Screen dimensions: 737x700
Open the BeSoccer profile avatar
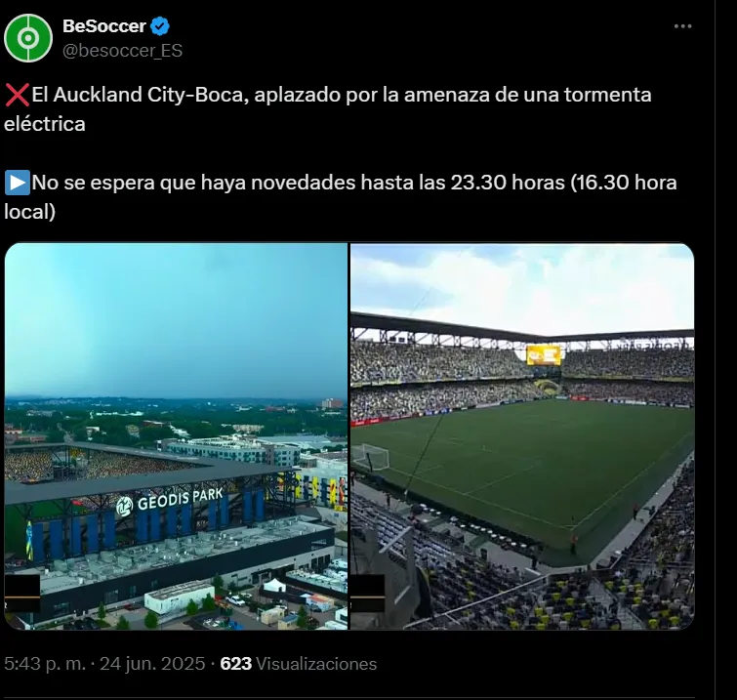click(28, 38)
